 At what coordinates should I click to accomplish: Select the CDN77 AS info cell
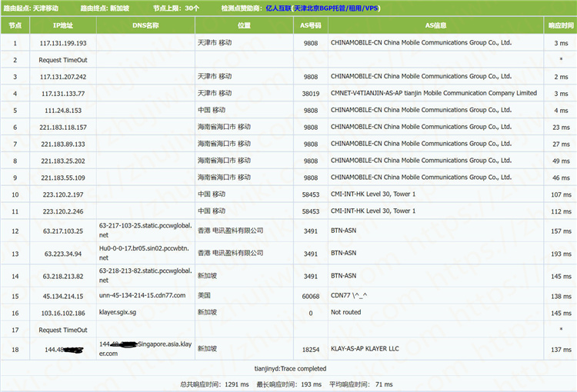351,296
